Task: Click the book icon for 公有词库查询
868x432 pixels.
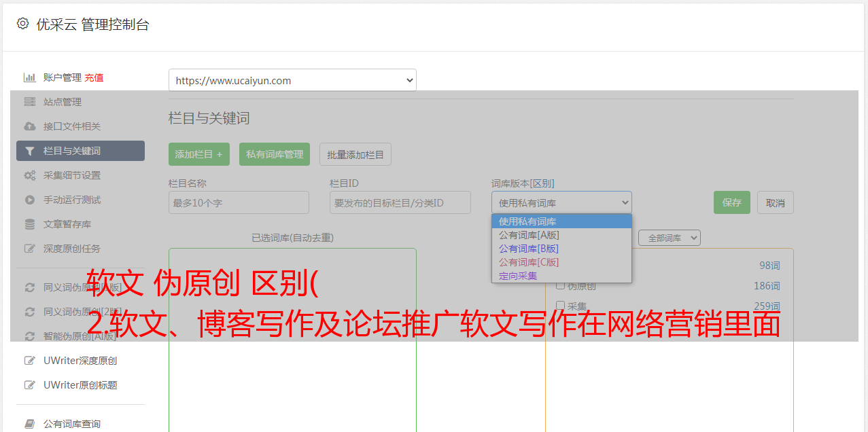Action: pyautogui.click(x=29, y=424)
